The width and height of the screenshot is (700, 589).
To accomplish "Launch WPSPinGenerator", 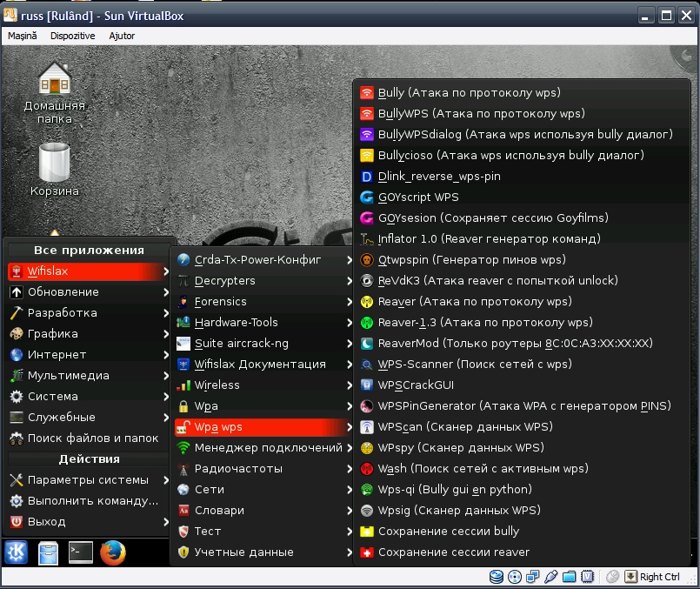I will pyautogui.click(x=522, y=406).
